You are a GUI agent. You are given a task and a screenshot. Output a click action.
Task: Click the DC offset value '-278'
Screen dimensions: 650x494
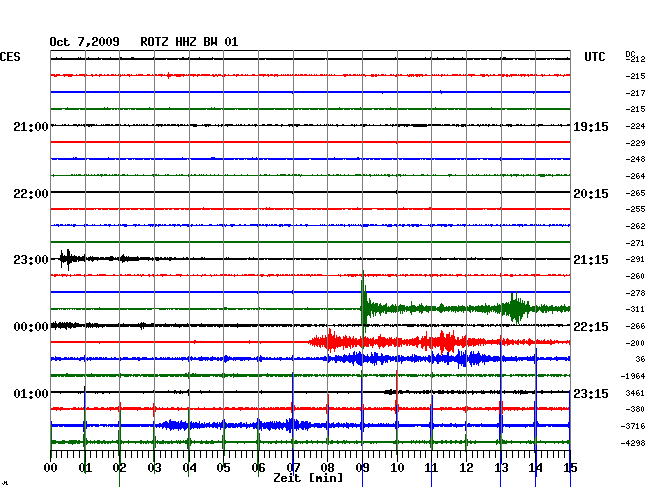[x=635, y=293]
